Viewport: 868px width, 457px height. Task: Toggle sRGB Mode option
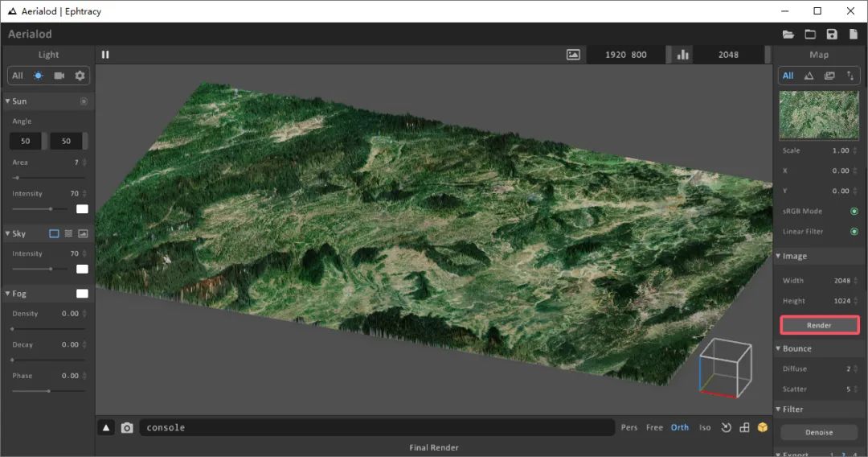pos(854,211)
